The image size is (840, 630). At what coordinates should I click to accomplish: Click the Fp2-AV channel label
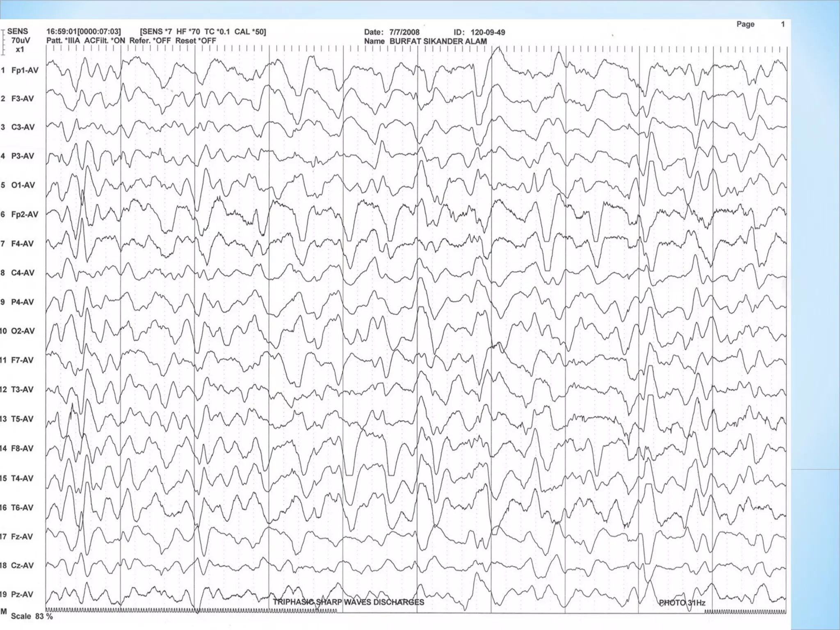coord(25,214)
